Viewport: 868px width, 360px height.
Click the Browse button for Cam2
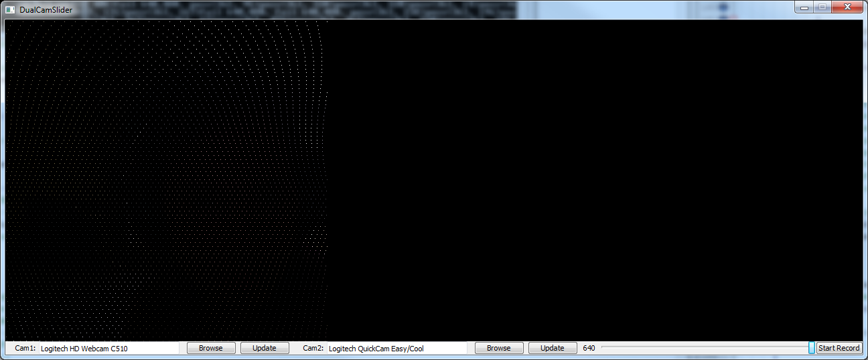coord(498,348)
